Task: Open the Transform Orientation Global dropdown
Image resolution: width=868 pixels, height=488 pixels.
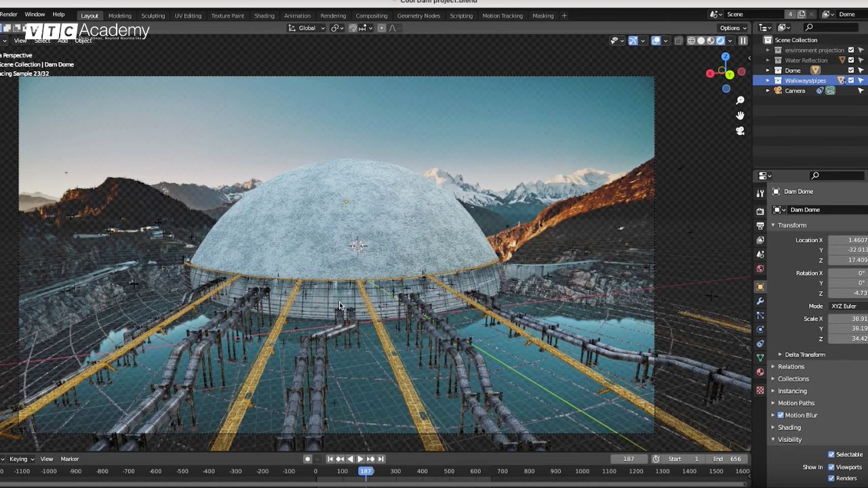Action: pyautogui.click(x=307, y=28)
